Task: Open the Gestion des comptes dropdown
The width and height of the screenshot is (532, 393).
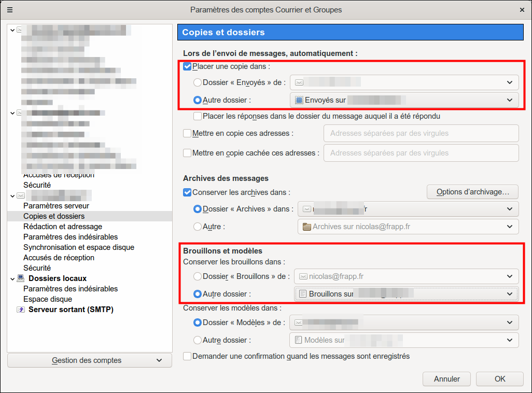Action: coord(90,360)
